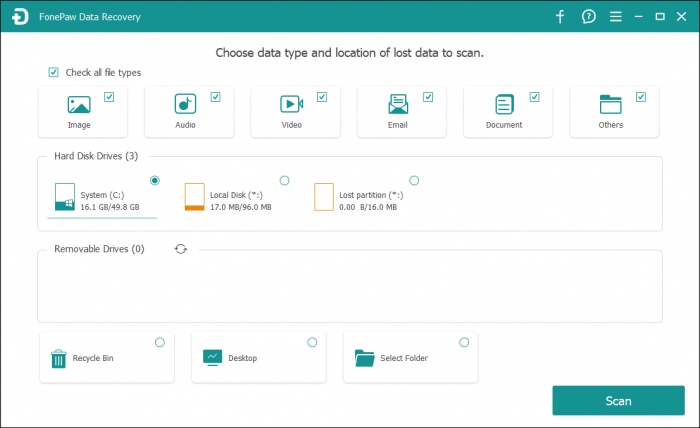The height and width of the screenshot is (428, 700).
Task: Select the System (C:) drive entry
Action: [x=103, y=196]
